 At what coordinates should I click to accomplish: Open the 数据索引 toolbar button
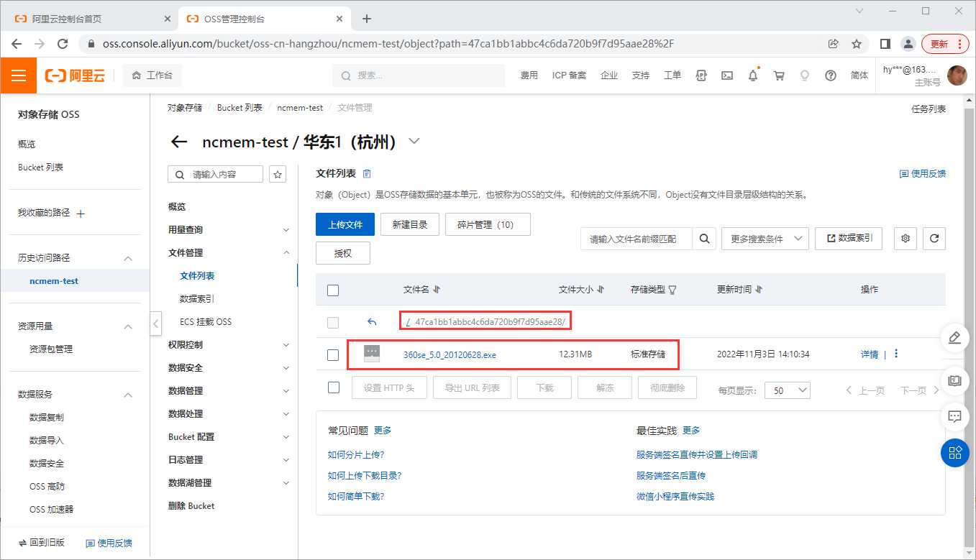click(849, 239)
